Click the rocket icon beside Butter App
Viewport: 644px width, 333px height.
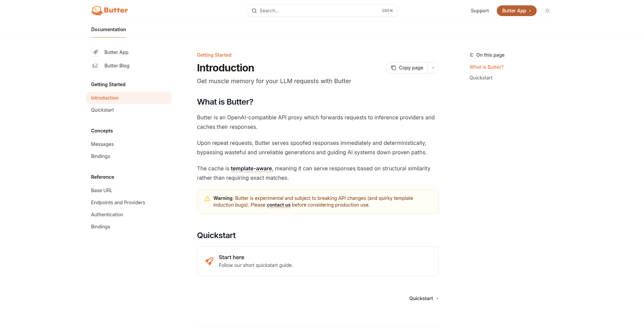[x=96, y=52]
